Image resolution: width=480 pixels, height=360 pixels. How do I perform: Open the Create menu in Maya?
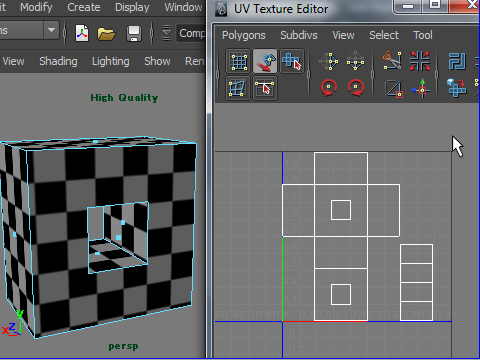pyautogui.click(x=84, y=7)
